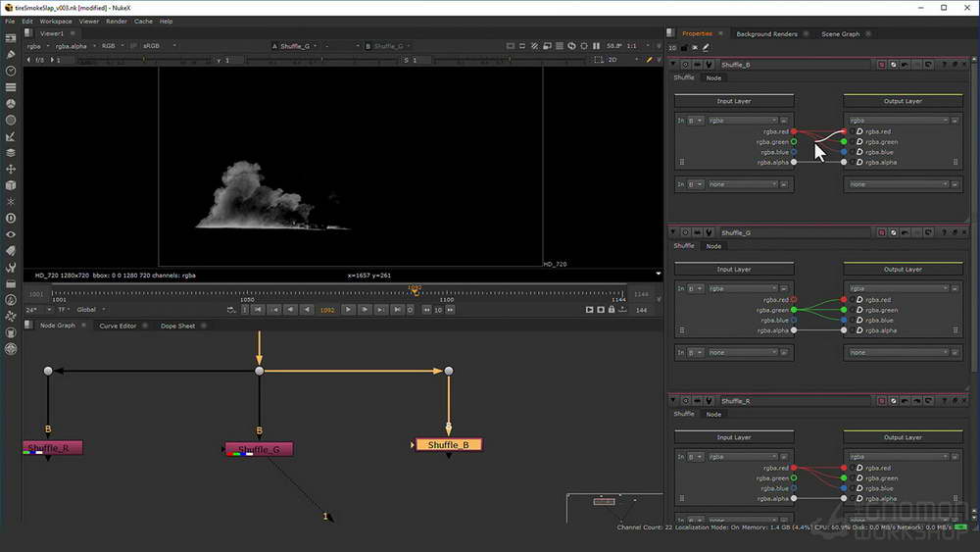
Task: Open Shuffle_G output layer rgba dropdown
Action: (x=899, y=288)
